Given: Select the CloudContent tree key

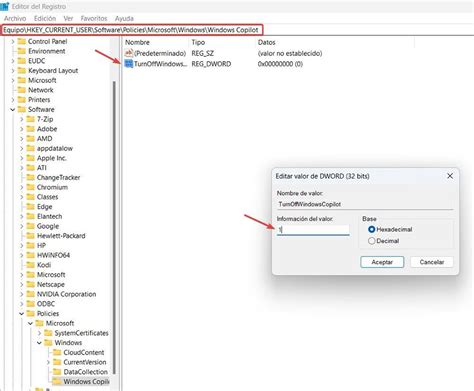Looking at the screenshot, I should coord(84,352).
